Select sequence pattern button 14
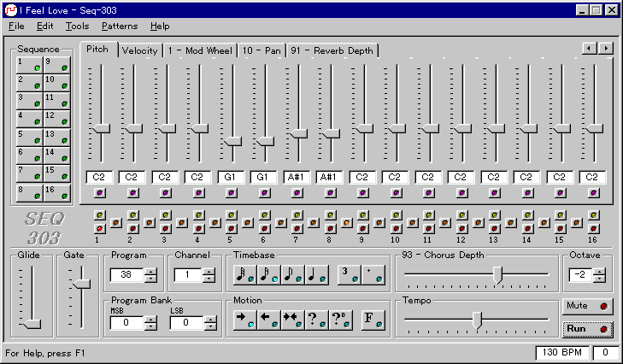623x364 pixels. pyautogui.click(x=56, y=156)
